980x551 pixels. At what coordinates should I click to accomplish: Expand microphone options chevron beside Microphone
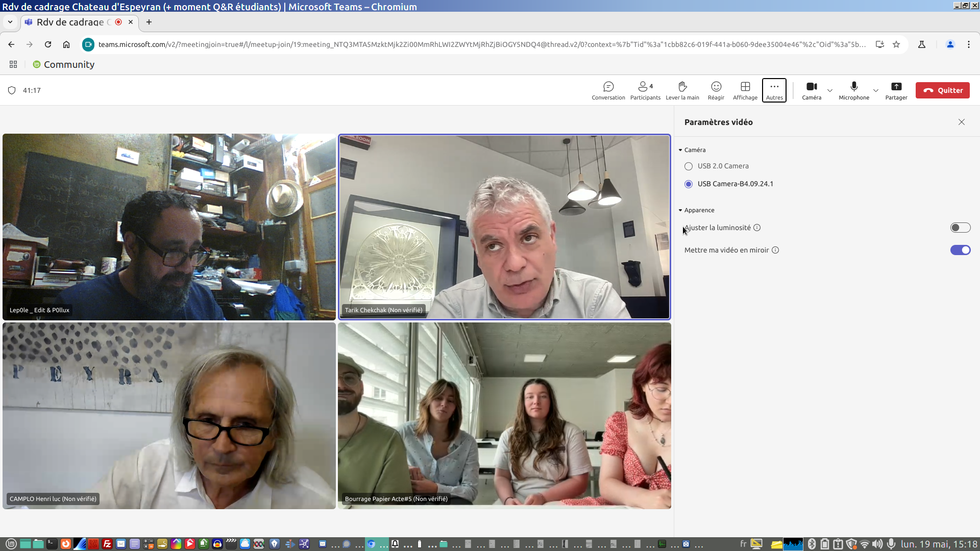coord(876,90)
